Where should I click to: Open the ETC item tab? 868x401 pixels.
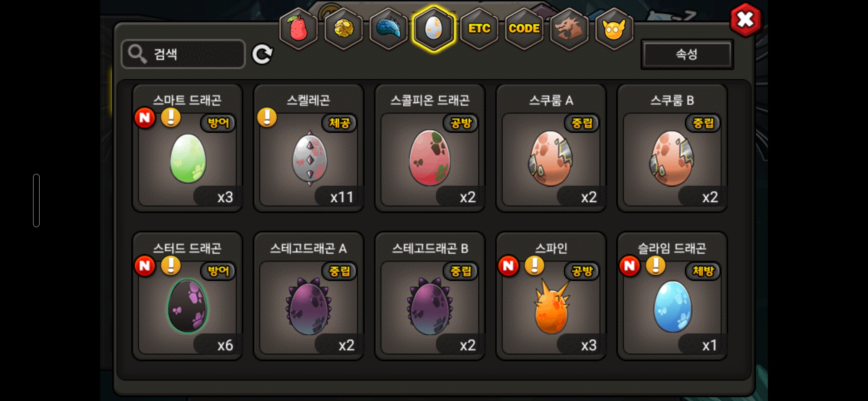[479, 29]
